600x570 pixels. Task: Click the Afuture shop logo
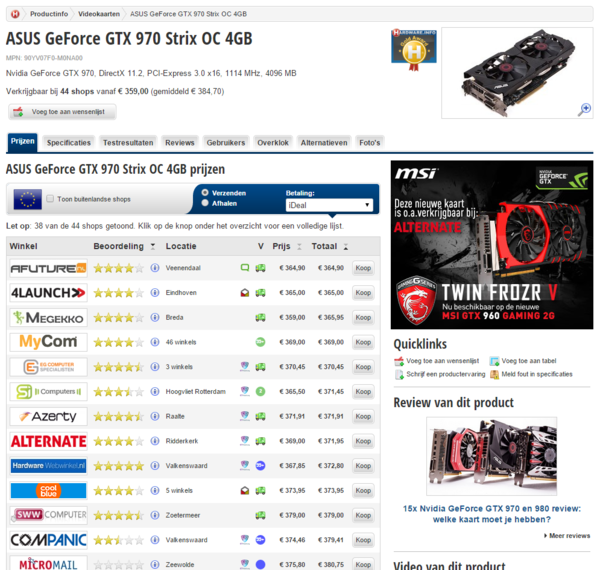point(48,268)
